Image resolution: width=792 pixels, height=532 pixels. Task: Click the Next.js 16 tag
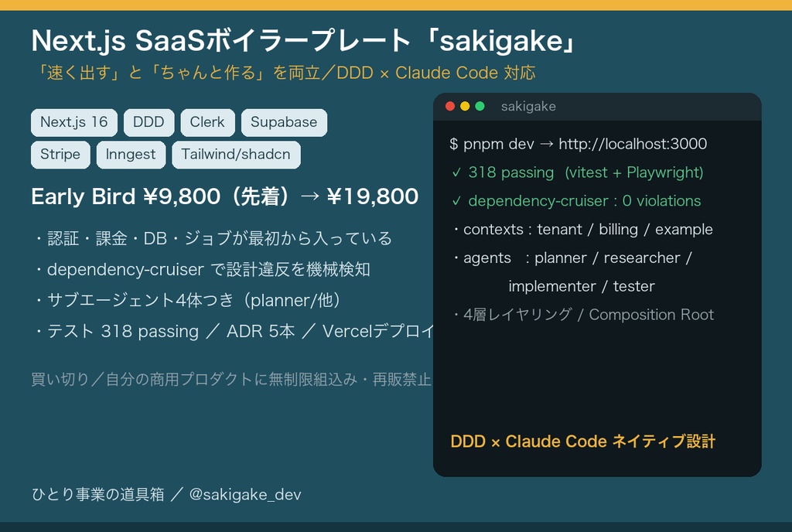73,122
